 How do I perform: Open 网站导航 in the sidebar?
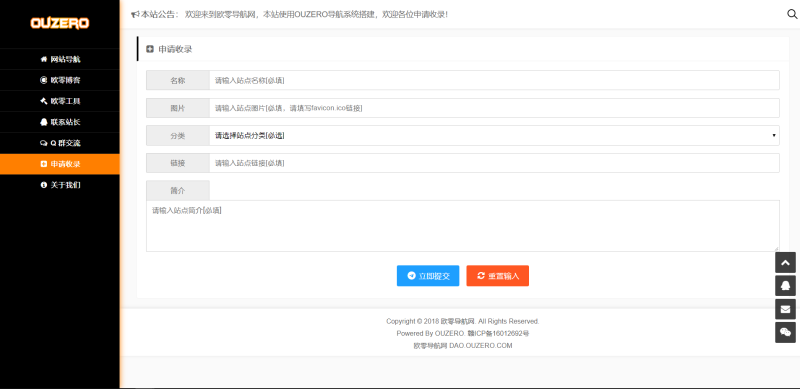pyautogui.click(x=60, y=59)
